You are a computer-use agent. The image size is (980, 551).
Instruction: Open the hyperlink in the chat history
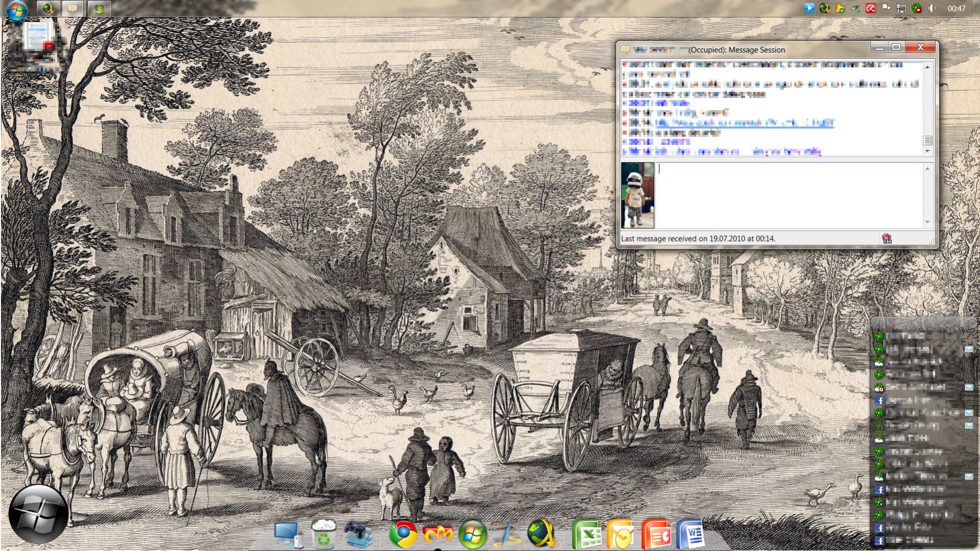click(x=745, y=123)
